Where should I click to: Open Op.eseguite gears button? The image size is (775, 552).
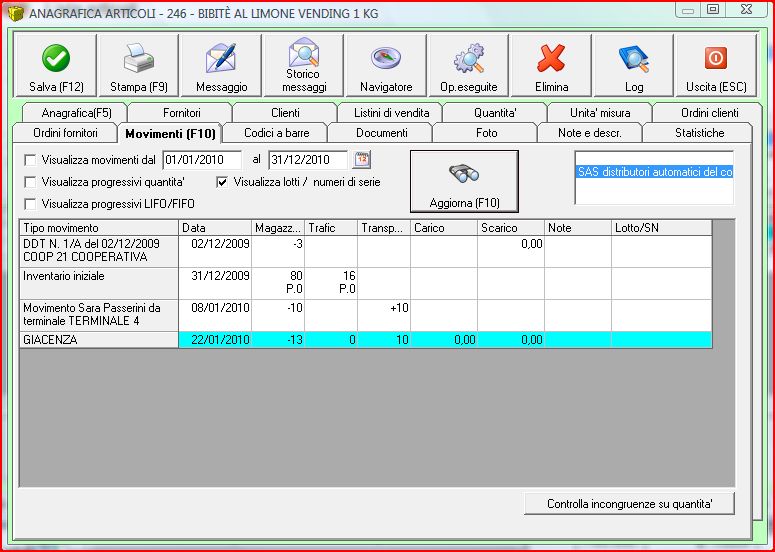click(x=469, y=65)
